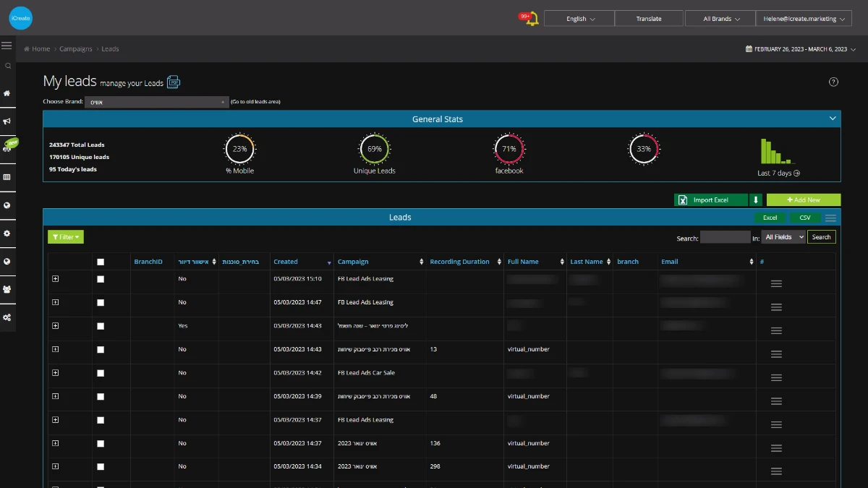This screenshot has height=488, width=868.
Task: Open the Helene@icreate.marketing account dropdown
Action: (805, 19)
